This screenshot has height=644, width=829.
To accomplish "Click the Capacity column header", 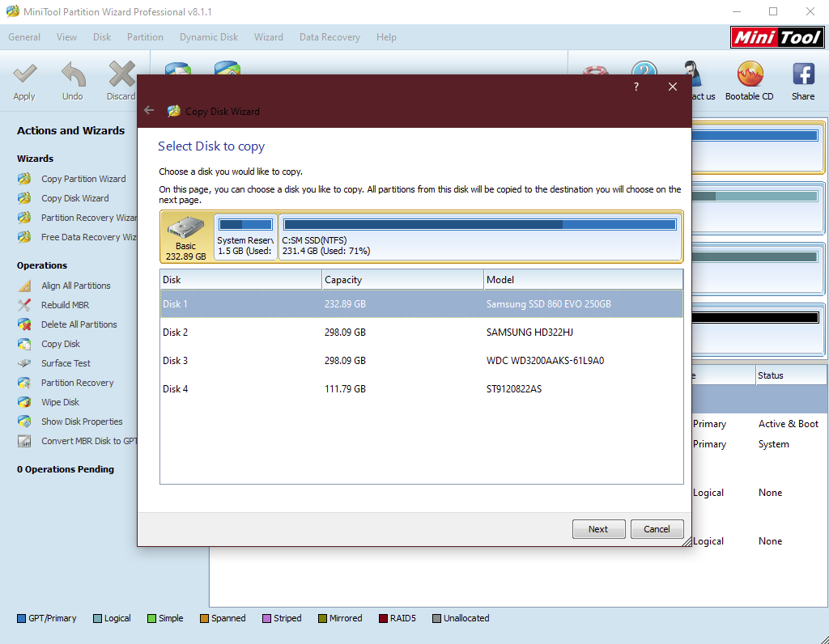I will point(403,279).
